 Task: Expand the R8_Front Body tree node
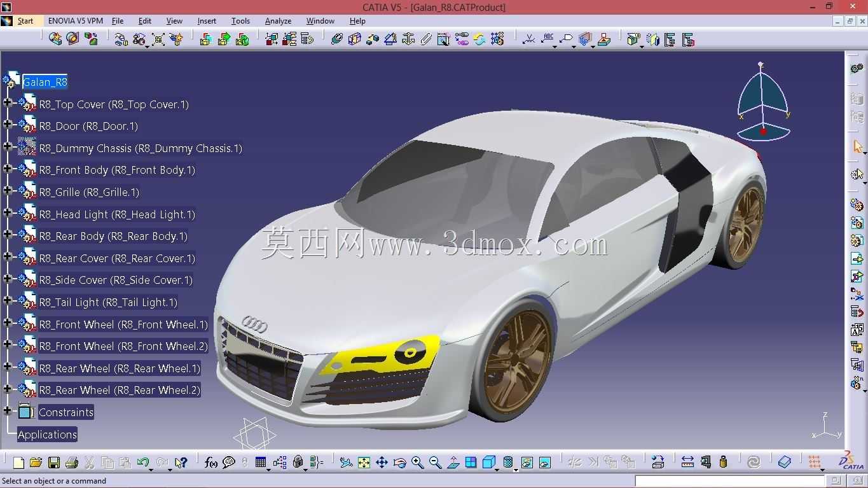pos(8,169)
